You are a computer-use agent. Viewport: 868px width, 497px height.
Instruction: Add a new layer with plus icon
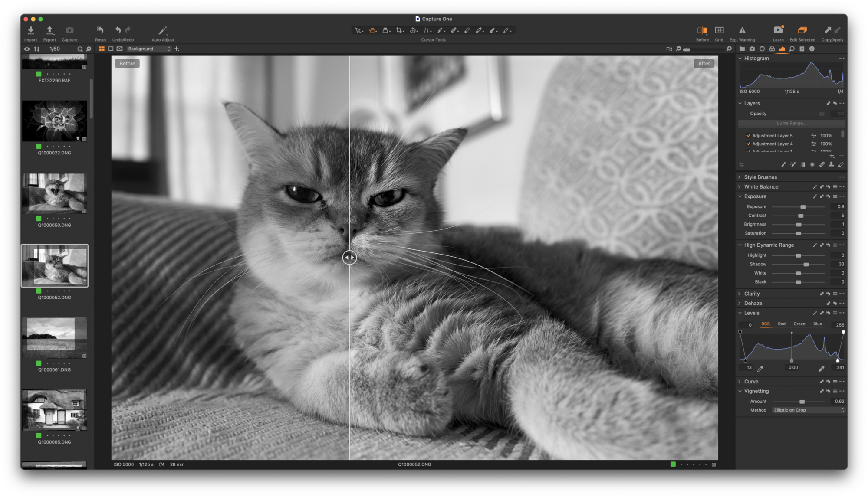tap(832, 156)
